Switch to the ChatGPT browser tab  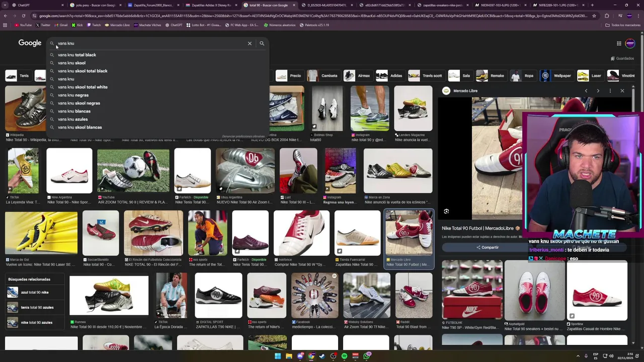click(x=34, y=5)
